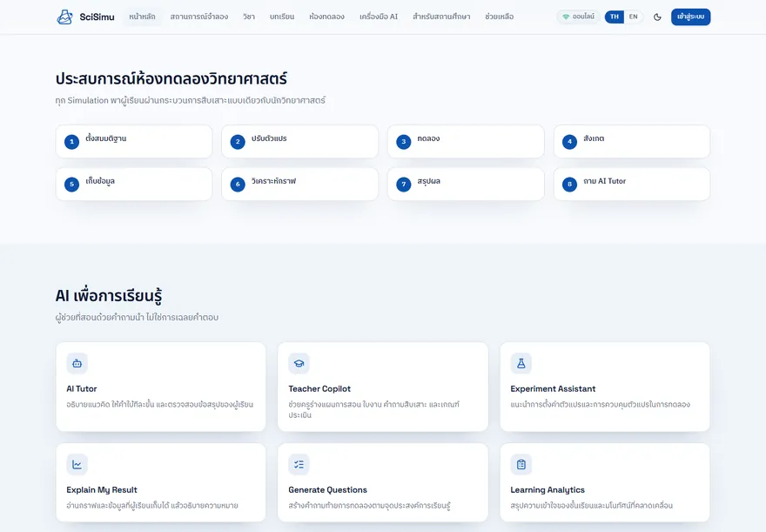Click the SciSimu brand name text
The image size is (766, 532).
[x=97, y=17]
